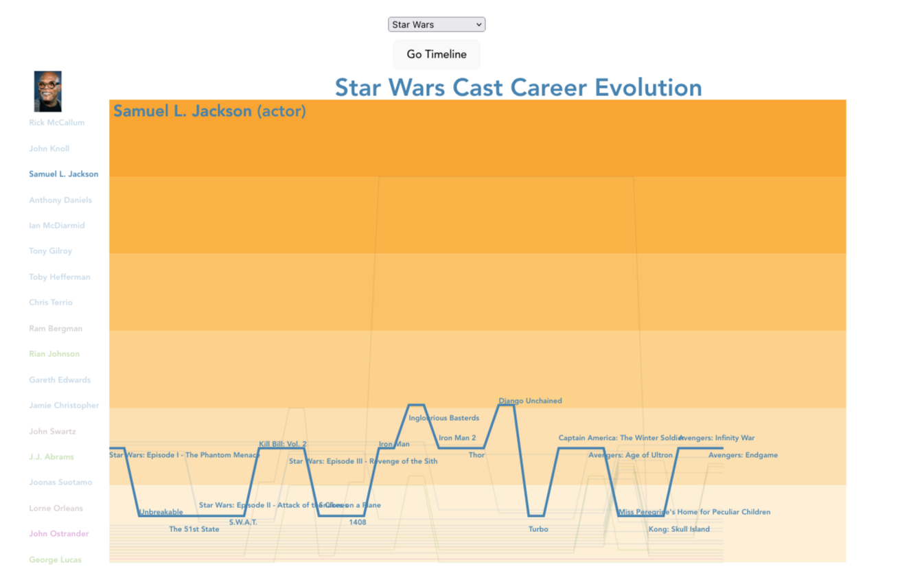Click Captain America: The Winter Soldier label

(621, 438)
